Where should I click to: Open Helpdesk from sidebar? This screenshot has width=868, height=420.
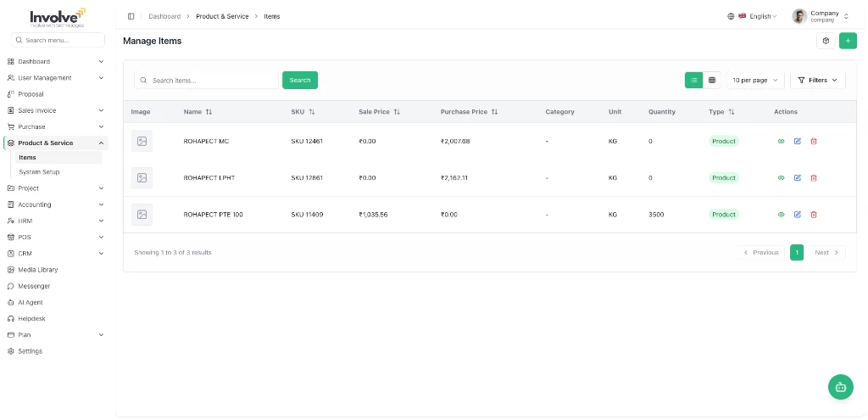(55, 318)
